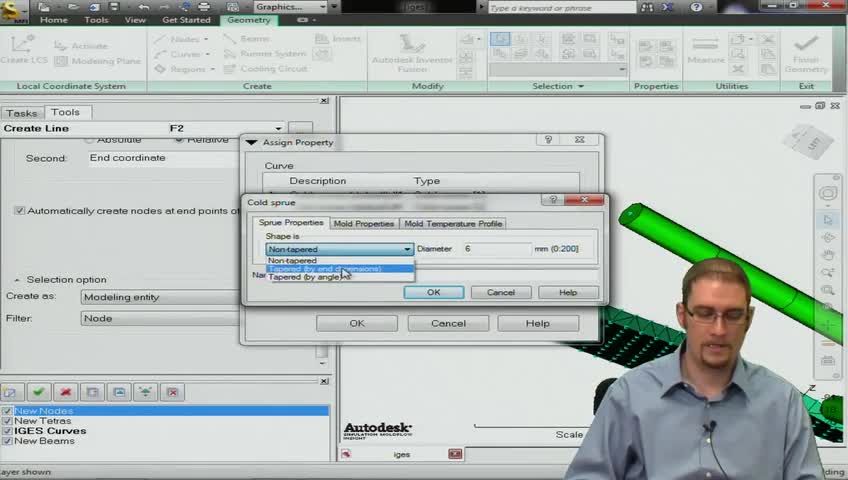Select the Pan hand tool in navigation bar
The image size is (848, 480).
coord(827,255)
